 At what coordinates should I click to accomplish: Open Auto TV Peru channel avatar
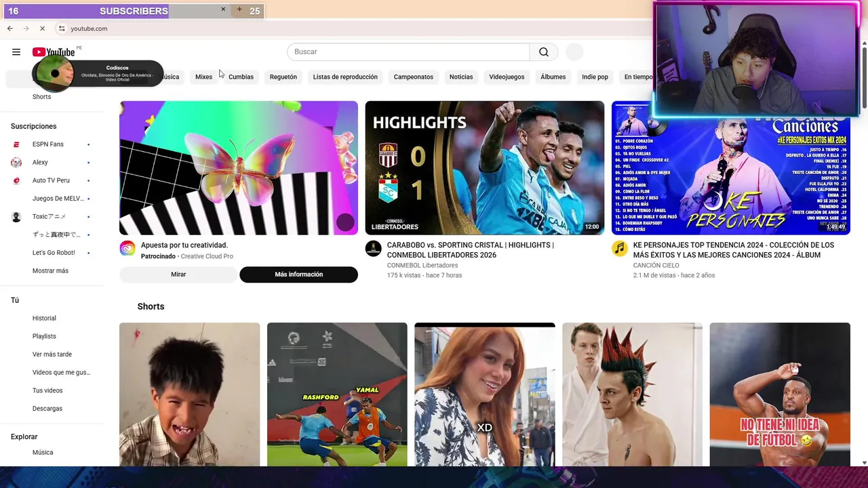click(x=16, y=180)
